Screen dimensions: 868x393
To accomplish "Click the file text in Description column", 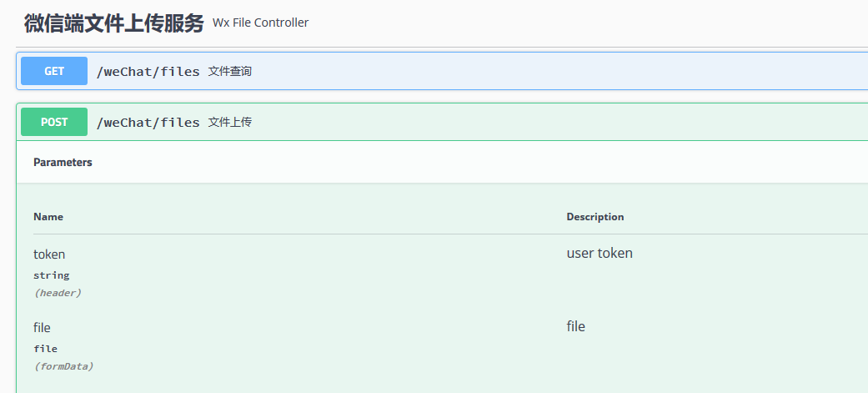I will point(576,327).
